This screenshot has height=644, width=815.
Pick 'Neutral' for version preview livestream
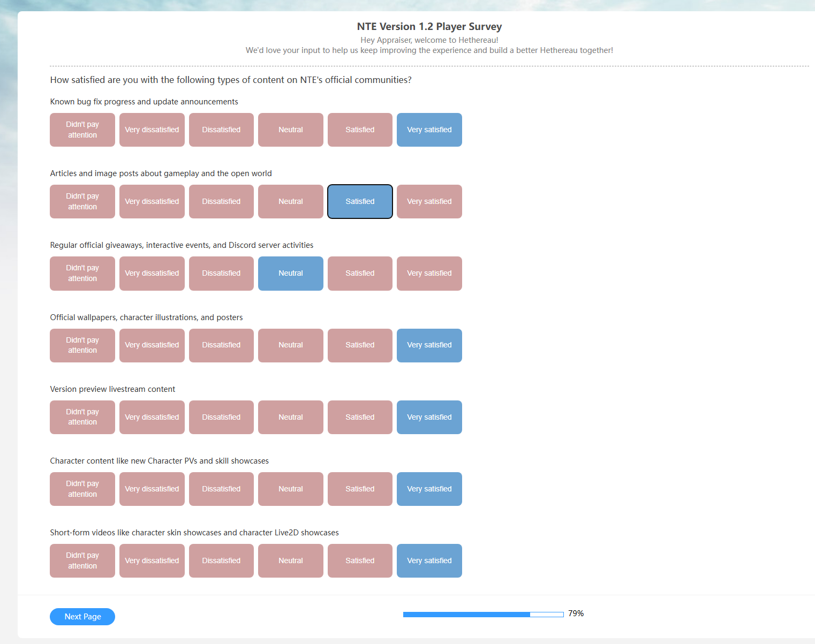(x=291, y=417)
